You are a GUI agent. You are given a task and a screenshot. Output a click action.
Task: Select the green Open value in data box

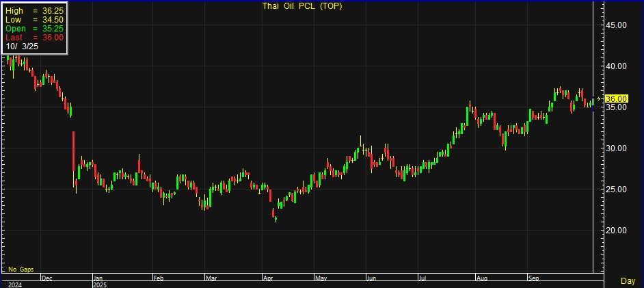[x=53, y=29]
